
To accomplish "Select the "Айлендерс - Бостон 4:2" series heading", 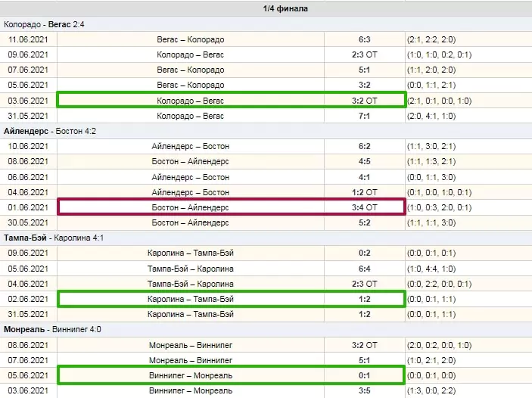I will tap(50, 131).
